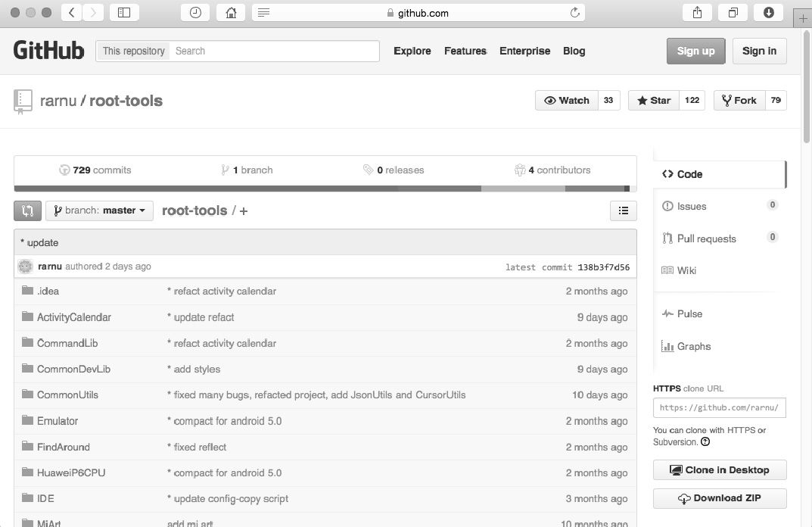
Task: Click the IDE folder icon
Action: (x=27, y=497)
